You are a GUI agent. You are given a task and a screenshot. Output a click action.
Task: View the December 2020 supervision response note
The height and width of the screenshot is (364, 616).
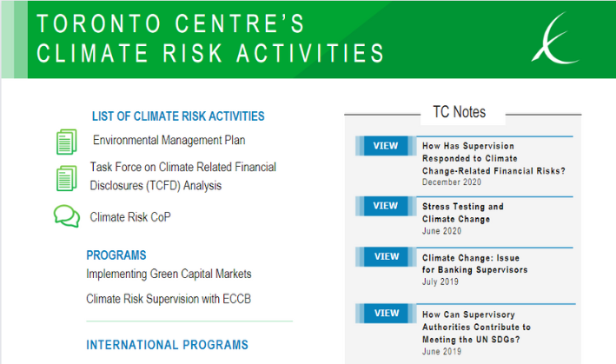pos(386,146)
